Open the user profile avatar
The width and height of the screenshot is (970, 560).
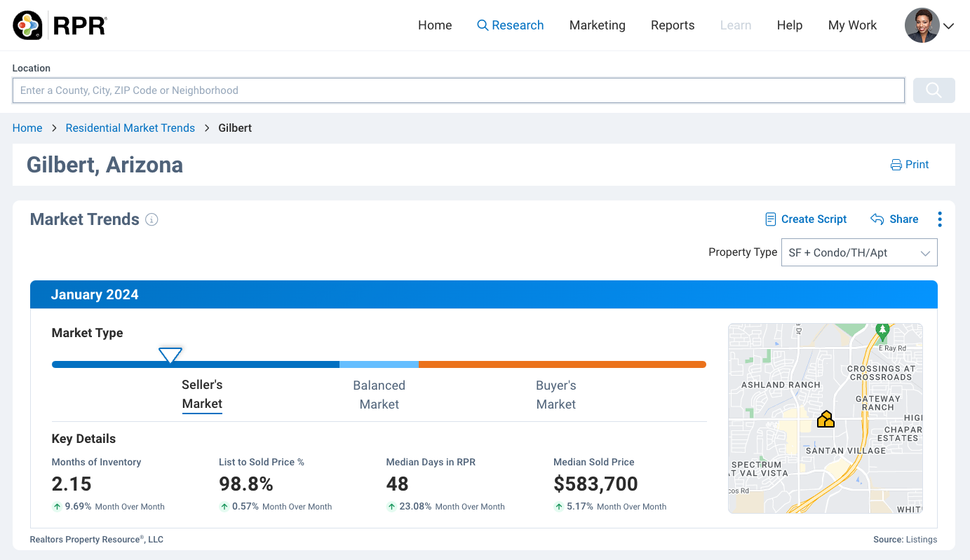coord(922,25)
